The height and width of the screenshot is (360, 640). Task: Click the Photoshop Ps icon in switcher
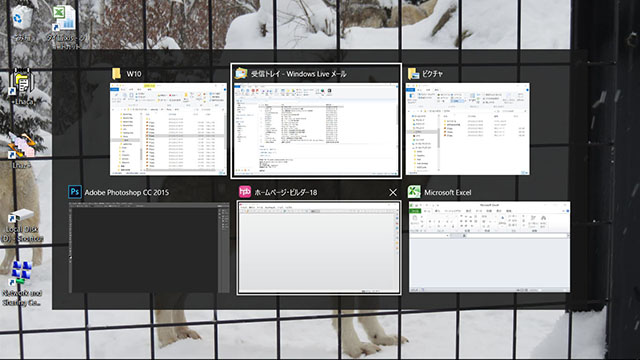point(75,192)
